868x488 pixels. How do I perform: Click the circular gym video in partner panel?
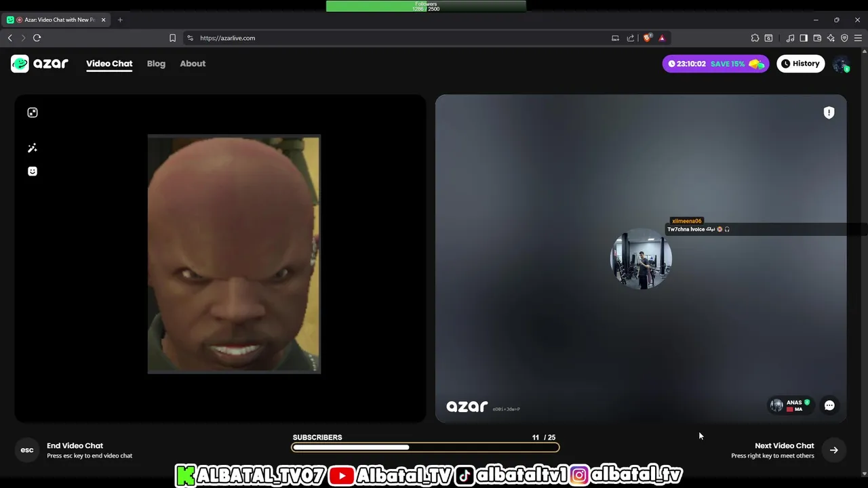click(641, 259)
